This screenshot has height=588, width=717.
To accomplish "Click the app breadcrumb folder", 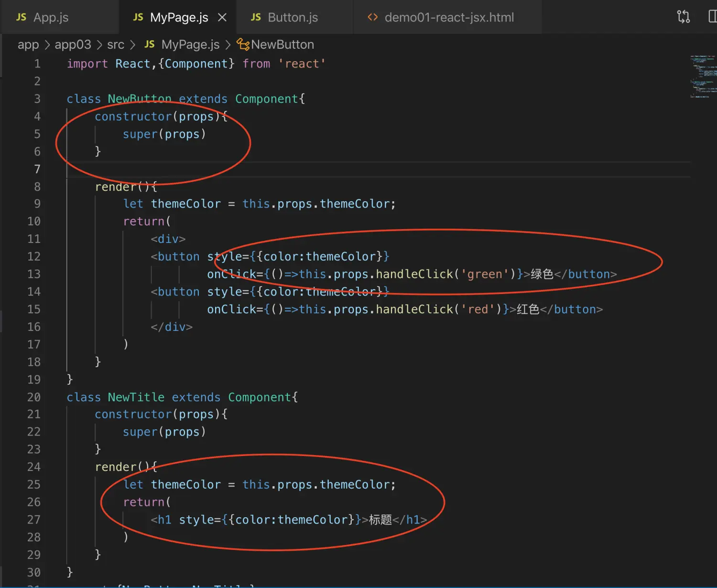I will 28,44.
